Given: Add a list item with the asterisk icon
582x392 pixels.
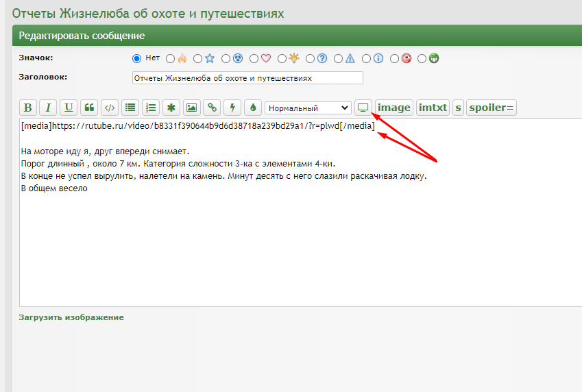Looking at the screenshot, I should (171, 108).
